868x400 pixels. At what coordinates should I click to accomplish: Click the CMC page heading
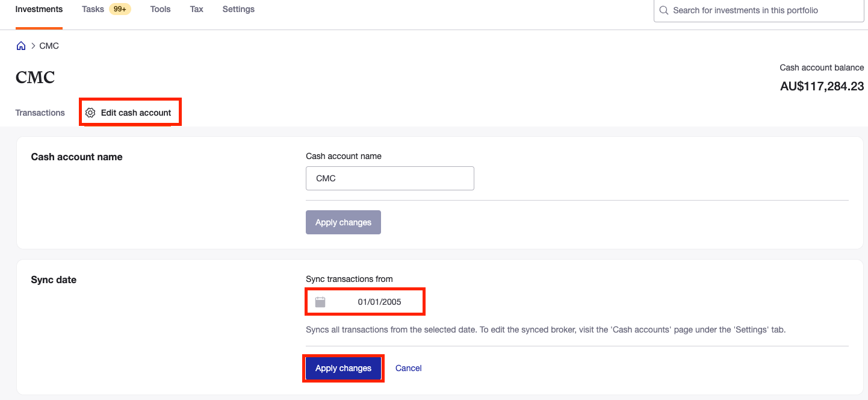click(35, 78)
